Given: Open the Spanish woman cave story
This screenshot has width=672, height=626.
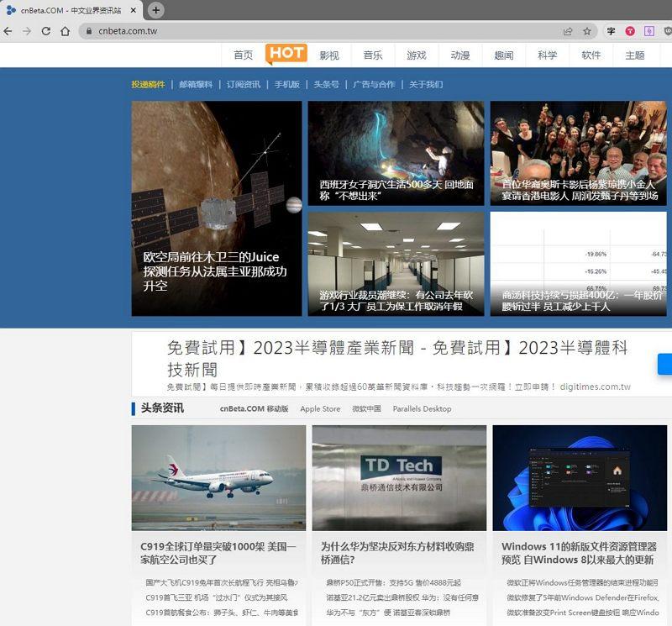Looking at the screenshot, I should click(x=396, y=153).
